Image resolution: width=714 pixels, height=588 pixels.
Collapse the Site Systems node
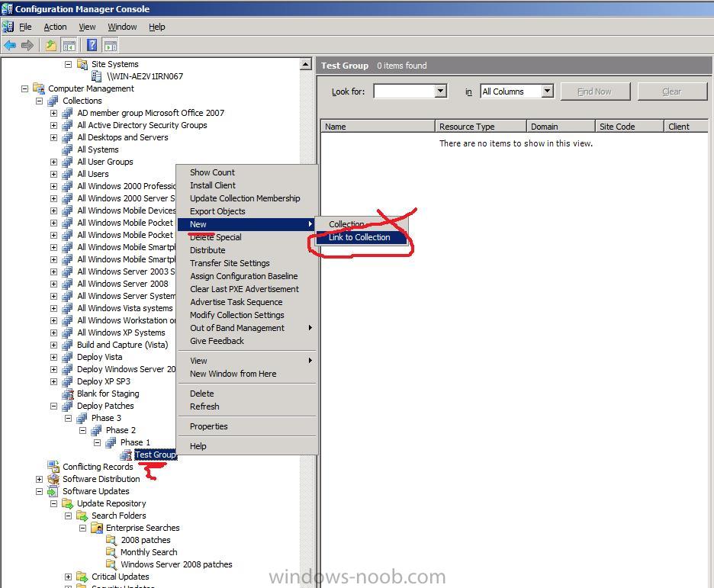(x=69, y=64)
